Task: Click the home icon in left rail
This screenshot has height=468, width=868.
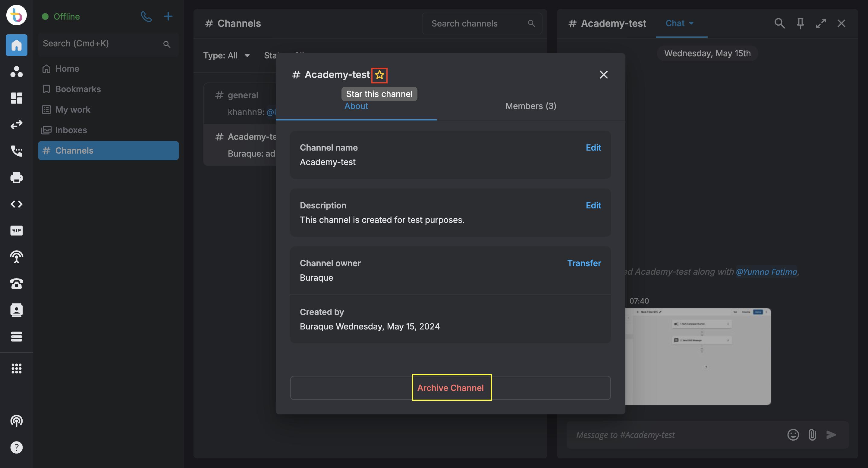Action: point(17,45)
